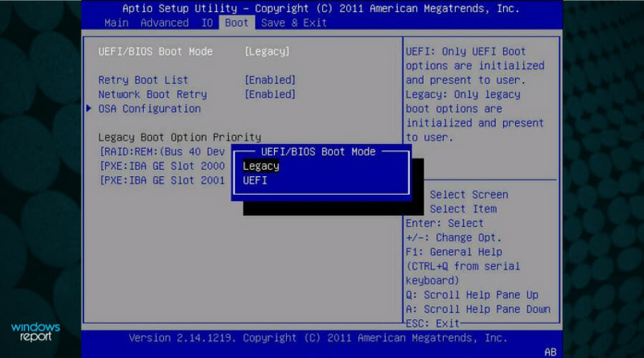Open the UEFI/BIOS Boot Mode [Legacy] value
644x358 pixels.
267,52
